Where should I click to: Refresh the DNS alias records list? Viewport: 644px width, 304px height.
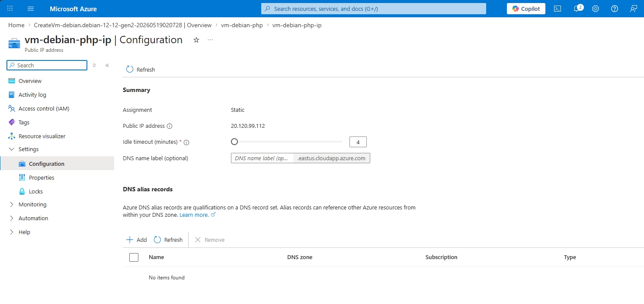[168, 240]
